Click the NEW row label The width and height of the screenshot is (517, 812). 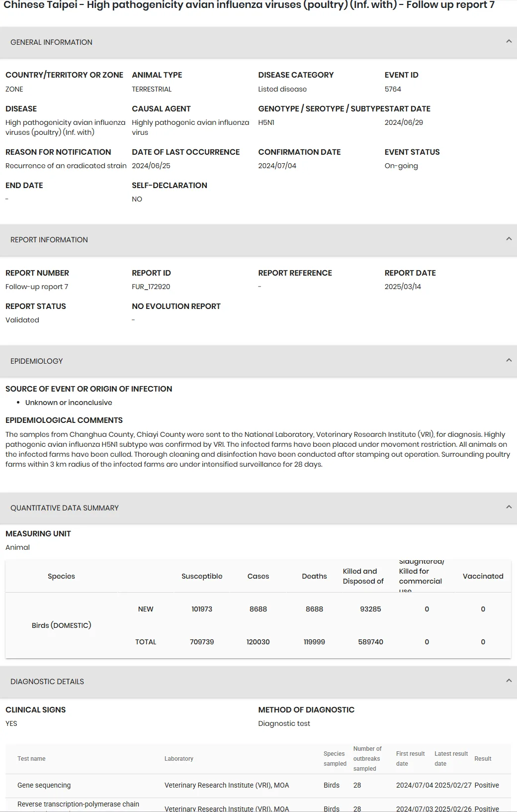click(146, 609)
